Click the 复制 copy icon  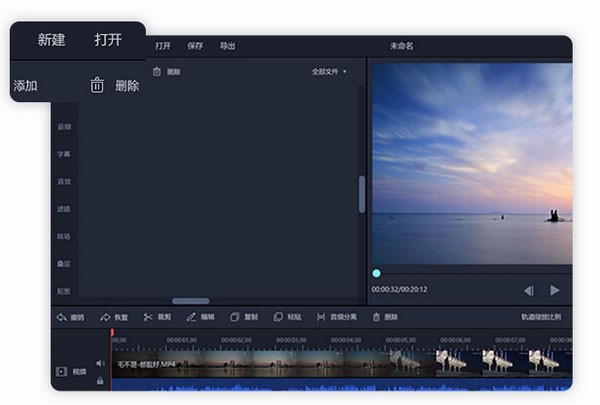point(235,317)
